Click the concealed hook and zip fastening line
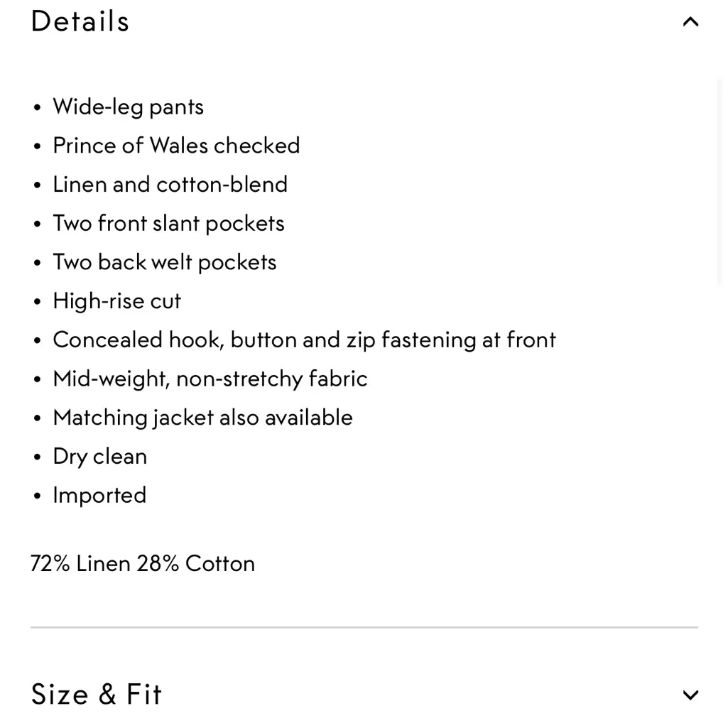Viewport: 728px width, 728px height. 304,339
